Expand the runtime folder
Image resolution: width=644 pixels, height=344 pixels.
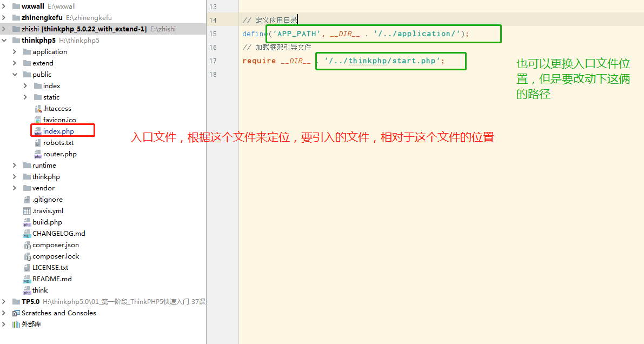point(15,165)
